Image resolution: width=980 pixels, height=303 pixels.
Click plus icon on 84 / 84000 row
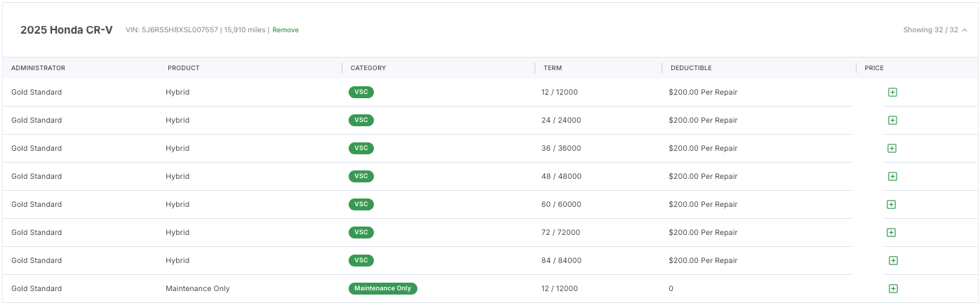pos(893,260)
